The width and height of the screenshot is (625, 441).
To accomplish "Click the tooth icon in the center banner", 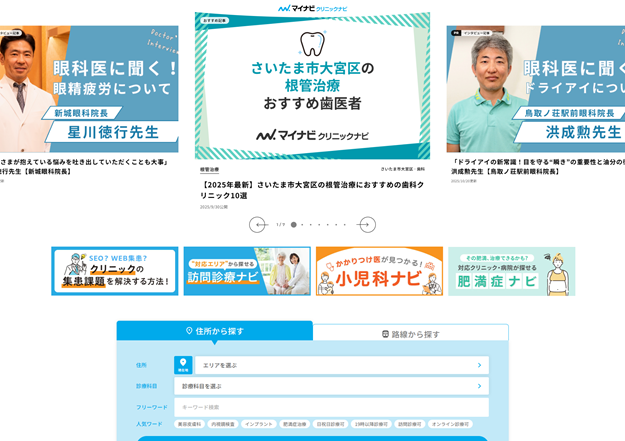I will pos(312,43).
